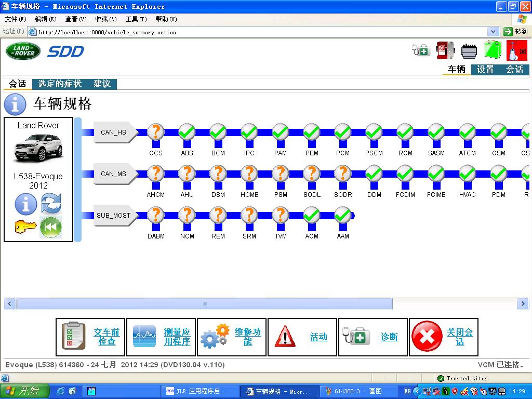Open the 活动 link
Image resolution: width=532 pixels, height=399 pixels.
coord(318,337)
